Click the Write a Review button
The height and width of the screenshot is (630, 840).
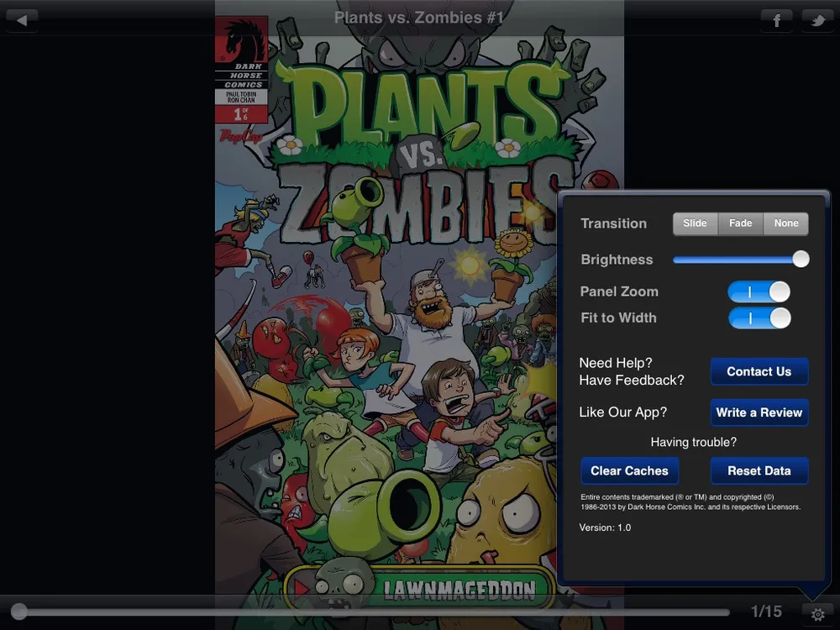[759, 412]
